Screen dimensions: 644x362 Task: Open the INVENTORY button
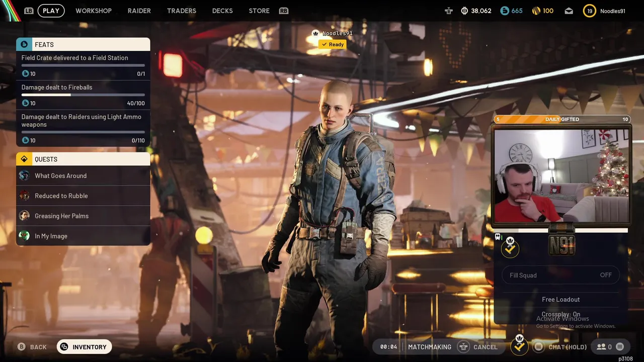(x=84, y=347)
